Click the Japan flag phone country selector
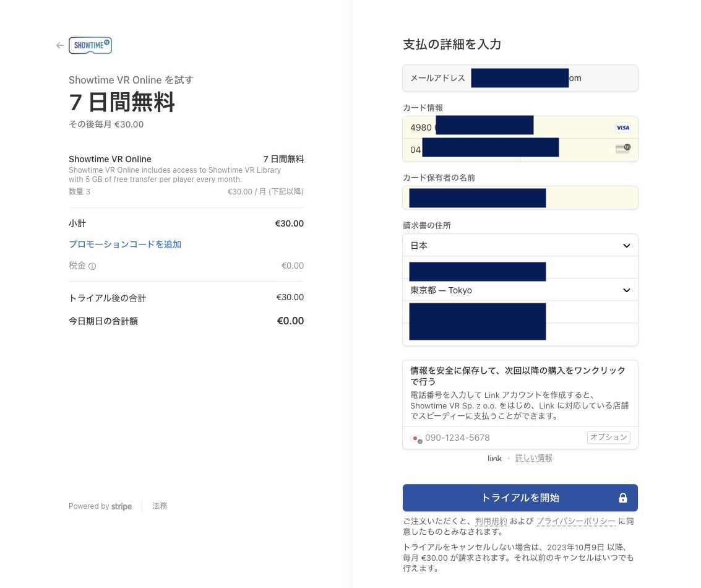The width and height of the screenshot is (701, 588). (416, 438)
